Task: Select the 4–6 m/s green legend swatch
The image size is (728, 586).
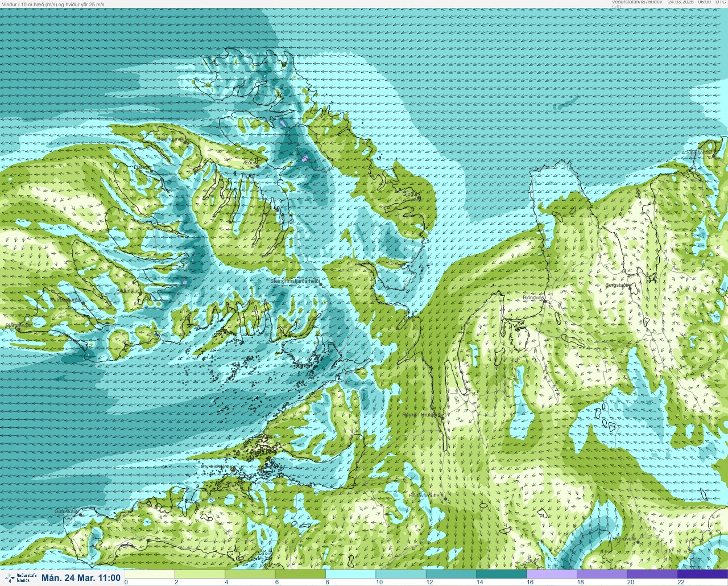Action: pos(250,574)
